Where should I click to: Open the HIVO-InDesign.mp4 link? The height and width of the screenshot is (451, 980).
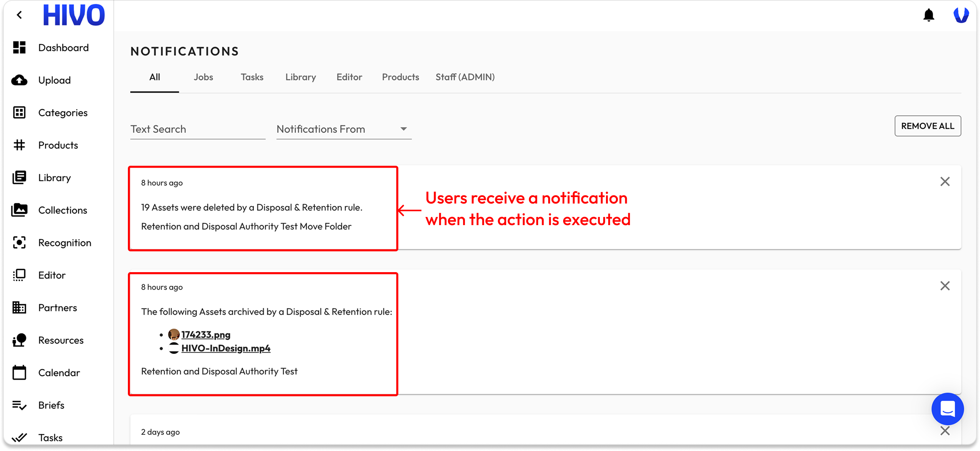226,348
